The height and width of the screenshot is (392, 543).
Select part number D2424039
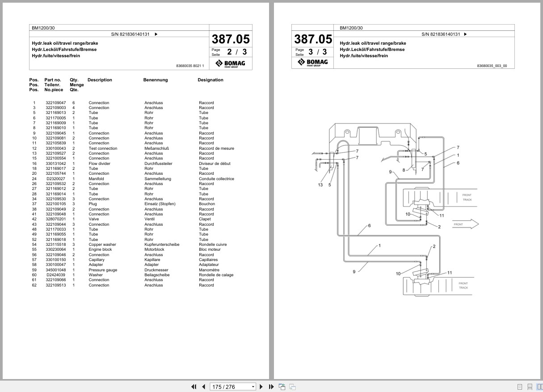tap(56, 275)
